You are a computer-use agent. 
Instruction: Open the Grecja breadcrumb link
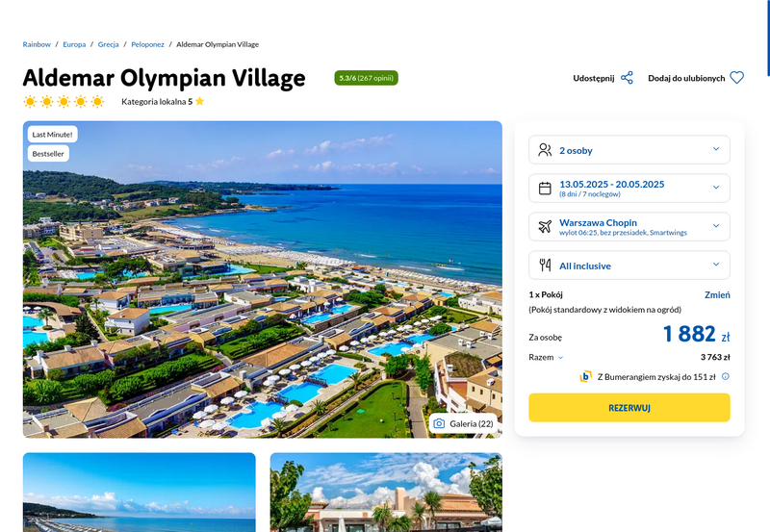[x=108, y=44]
